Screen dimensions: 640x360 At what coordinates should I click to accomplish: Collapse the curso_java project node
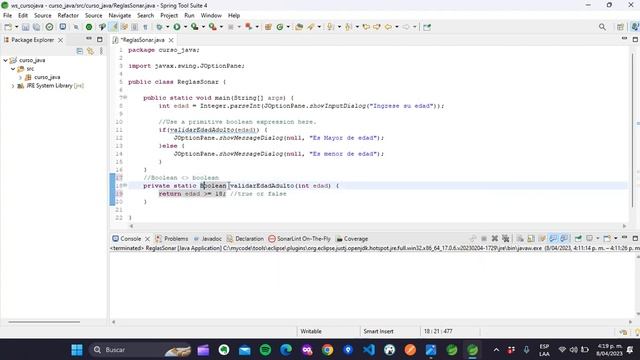[x=6, y=60]
